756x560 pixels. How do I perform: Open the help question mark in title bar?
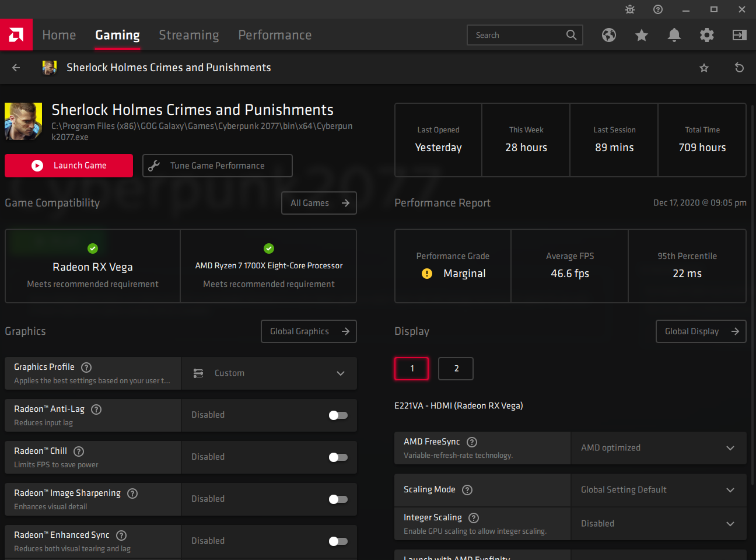(658, 9)
